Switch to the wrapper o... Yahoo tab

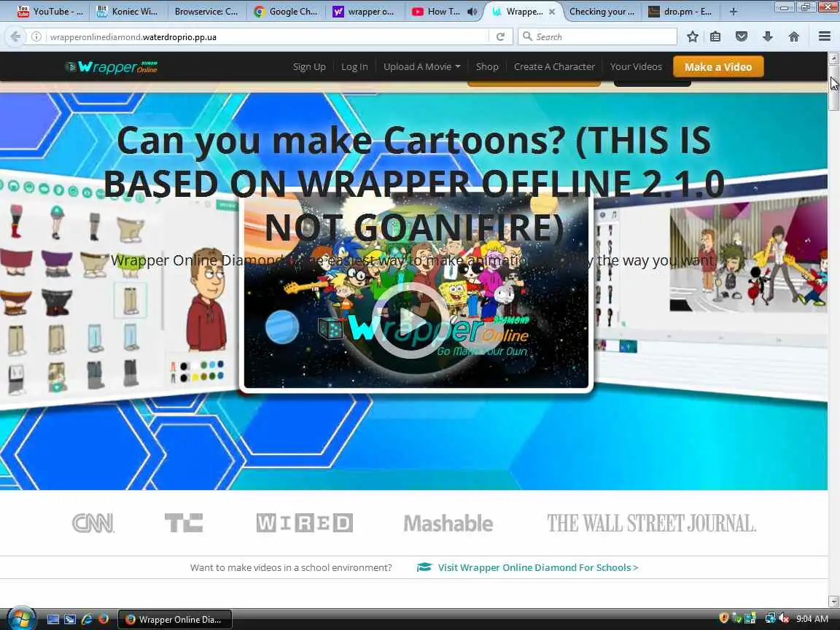pyautogui.click(x=364, y=11)
